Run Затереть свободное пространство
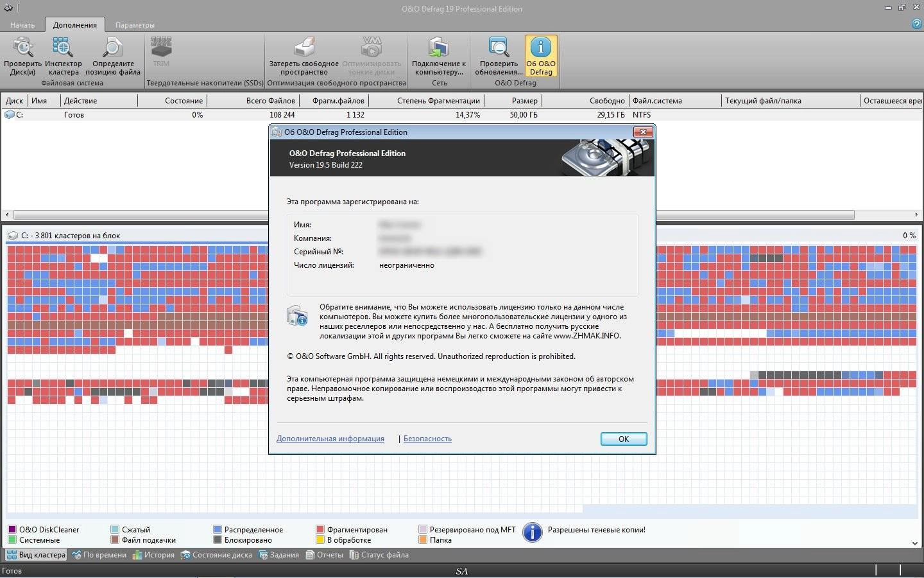The height and width of the screenshot is (578, 924). pos(304,57)
